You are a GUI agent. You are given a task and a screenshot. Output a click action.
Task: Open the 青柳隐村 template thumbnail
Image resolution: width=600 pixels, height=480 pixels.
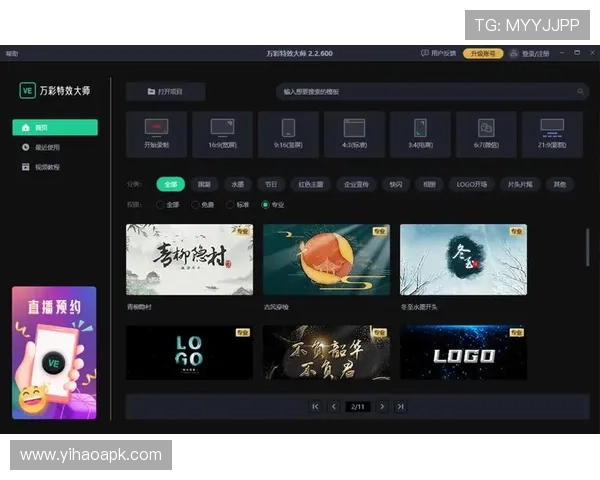[x=189, y=259]
